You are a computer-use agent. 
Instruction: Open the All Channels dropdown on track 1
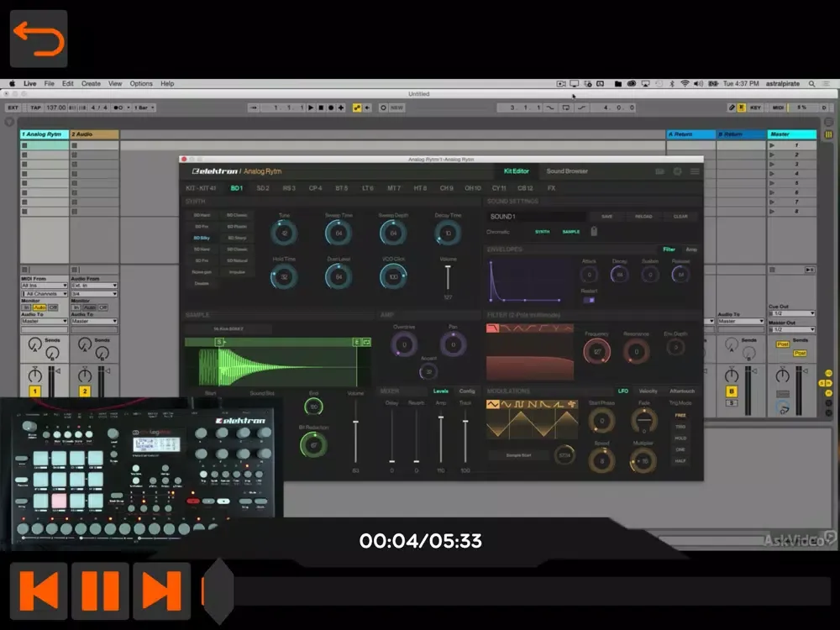pyautogui.click(x=44, y=293)
